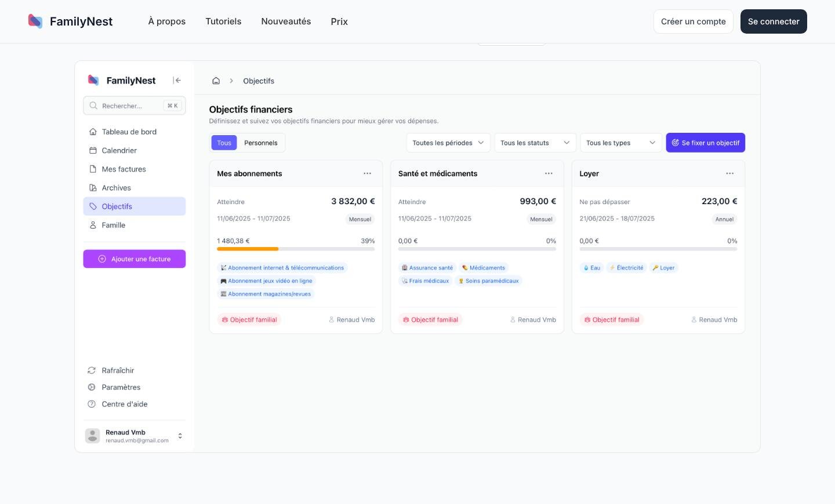Open options menu for Santé et médicaments card
The height and width of the screenshot is (504, 835).
(x=549, y=173)
